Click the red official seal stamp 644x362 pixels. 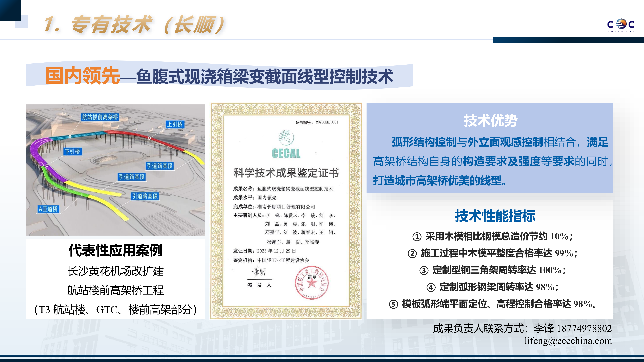312,282
